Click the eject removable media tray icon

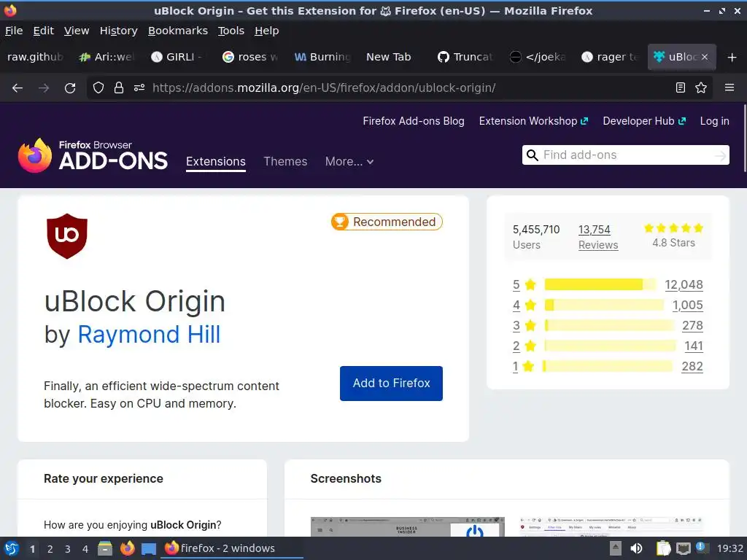pyautogui.click(x=616, y=548)
